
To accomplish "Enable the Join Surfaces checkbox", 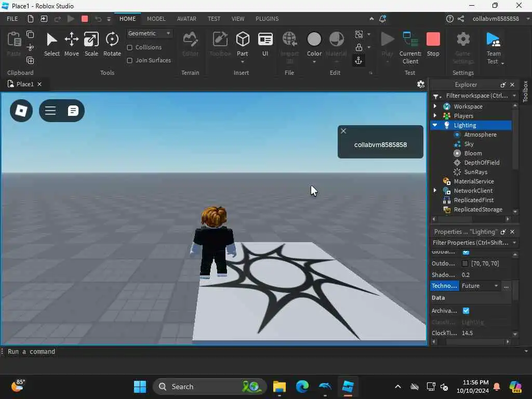I will (129, 60).
